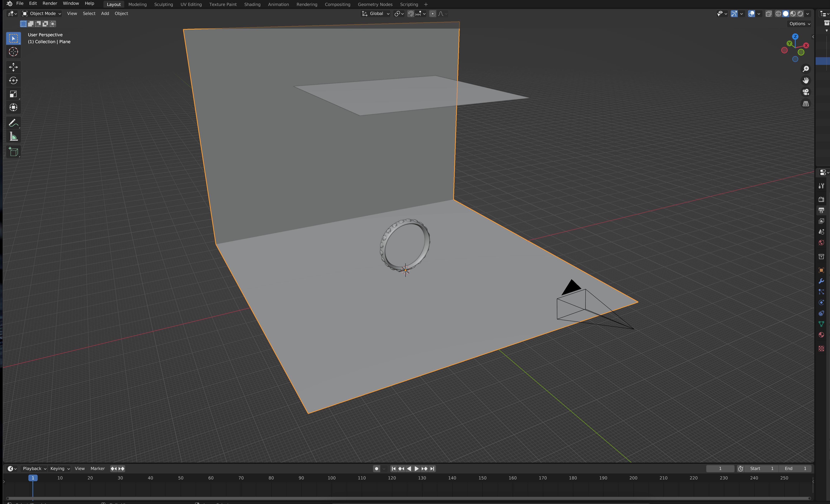Switch to the Shading workspace tab
The width and height of the screenshot is (830, 504).
click(x=252, y=4)
